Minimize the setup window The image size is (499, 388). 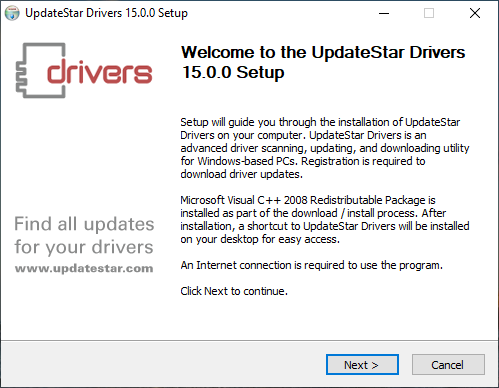[384, 13]
